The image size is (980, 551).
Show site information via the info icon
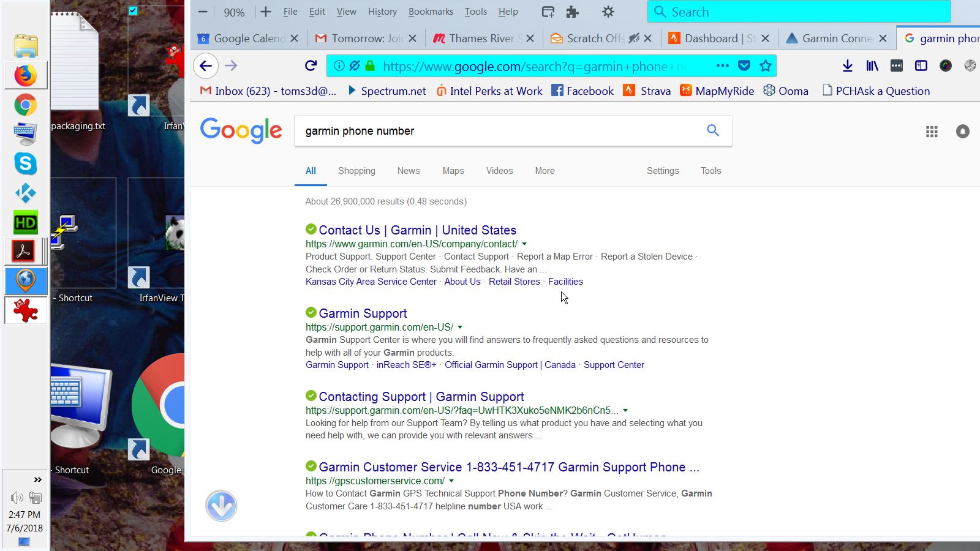click(339, 66)
